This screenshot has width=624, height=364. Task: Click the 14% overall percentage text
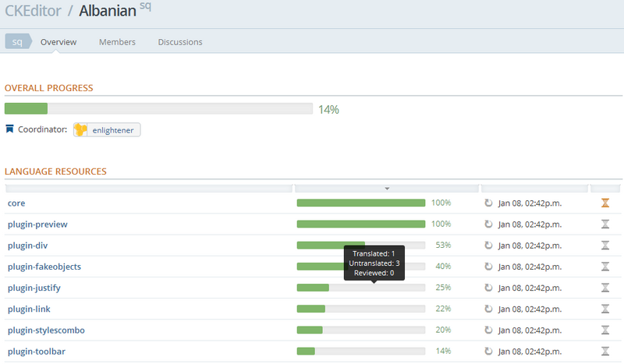coord(328,110)
